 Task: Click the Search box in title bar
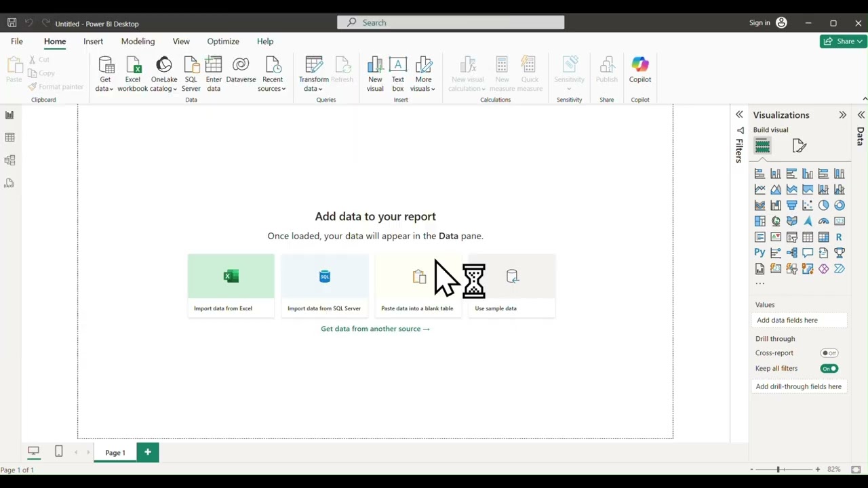tap(450, 22)
